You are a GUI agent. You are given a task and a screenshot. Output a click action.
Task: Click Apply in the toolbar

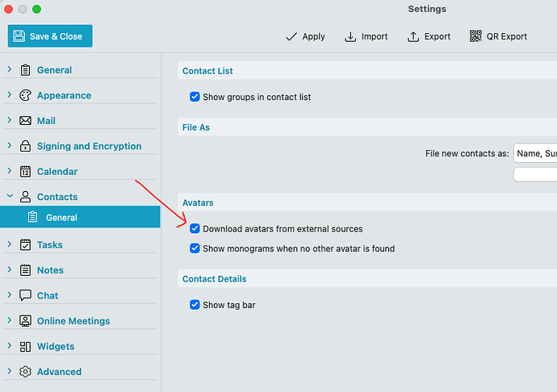pyautogui.click(x=305, y=36)
